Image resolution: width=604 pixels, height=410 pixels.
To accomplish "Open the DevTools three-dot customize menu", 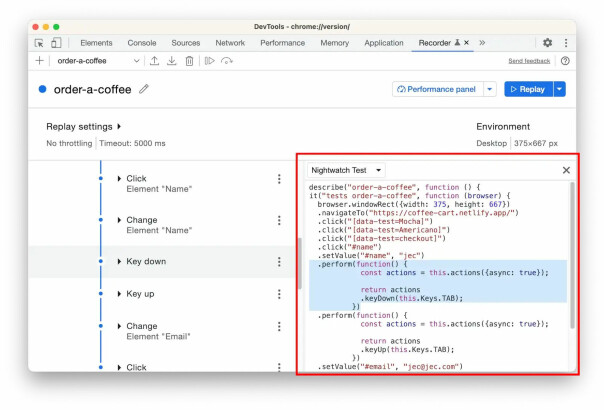I will 566,43.
